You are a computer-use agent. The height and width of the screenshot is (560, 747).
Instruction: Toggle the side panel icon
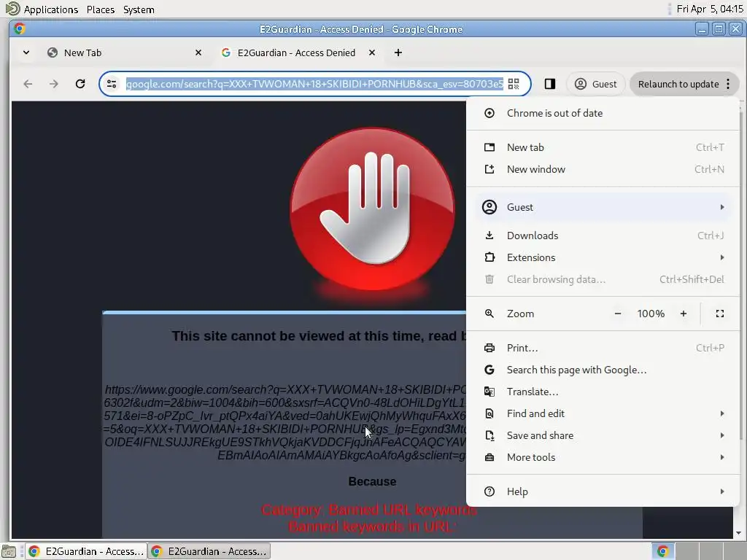coord(550,84)
